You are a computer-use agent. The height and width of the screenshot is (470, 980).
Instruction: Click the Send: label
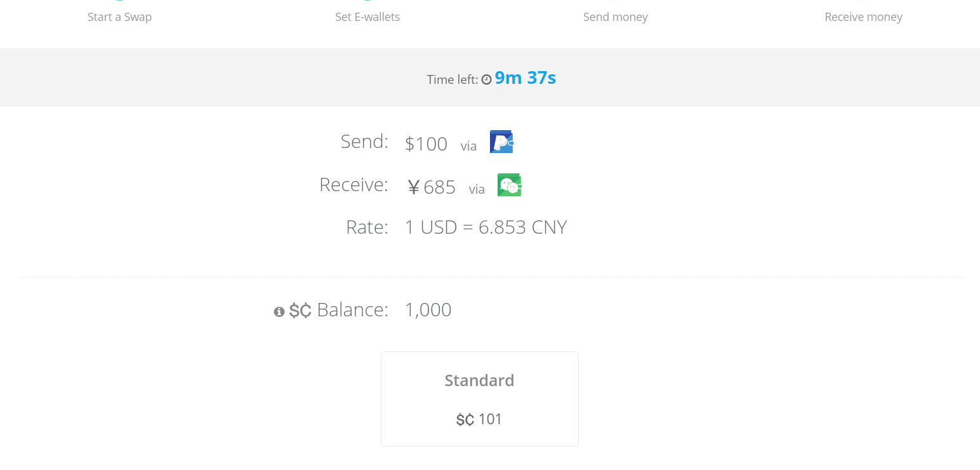pos(364,141)
